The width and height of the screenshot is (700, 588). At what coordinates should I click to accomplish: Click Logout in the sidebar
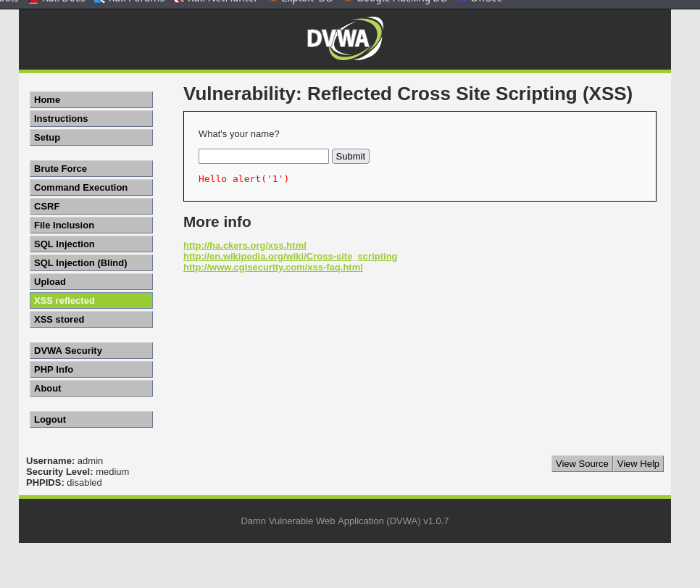tap(91, 419)
